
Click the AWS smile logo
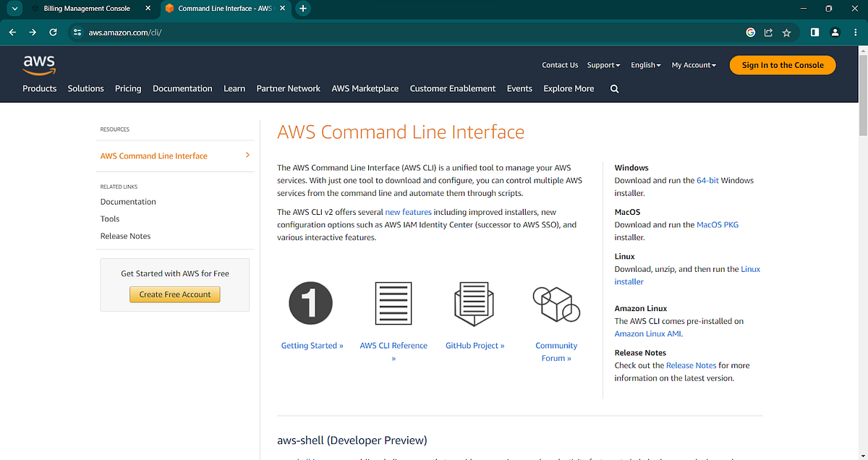coord(39,65)
